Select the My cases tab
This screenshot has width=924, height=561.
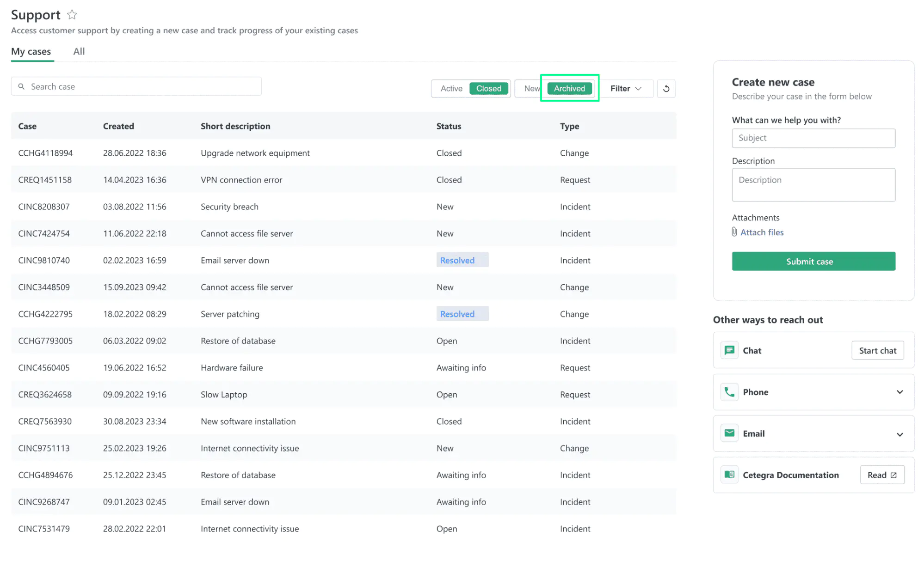(x=31, y=51)
